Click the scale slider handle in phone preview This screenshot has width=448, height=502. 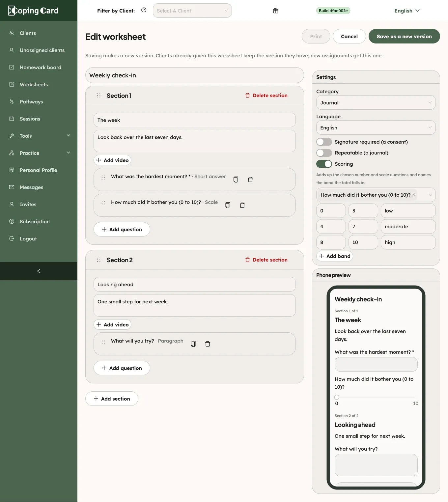[337, 397]
